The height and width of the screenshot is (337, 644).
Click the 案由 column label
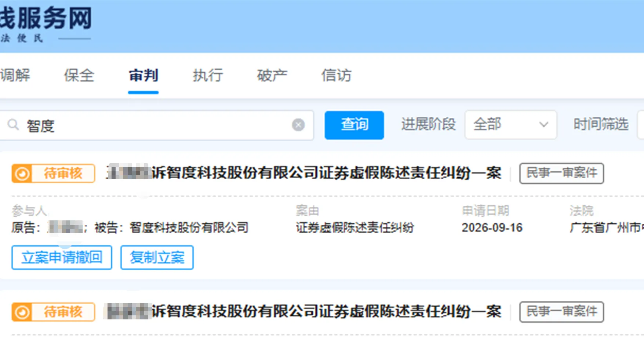pyautogui.click(x=308, y=210)
